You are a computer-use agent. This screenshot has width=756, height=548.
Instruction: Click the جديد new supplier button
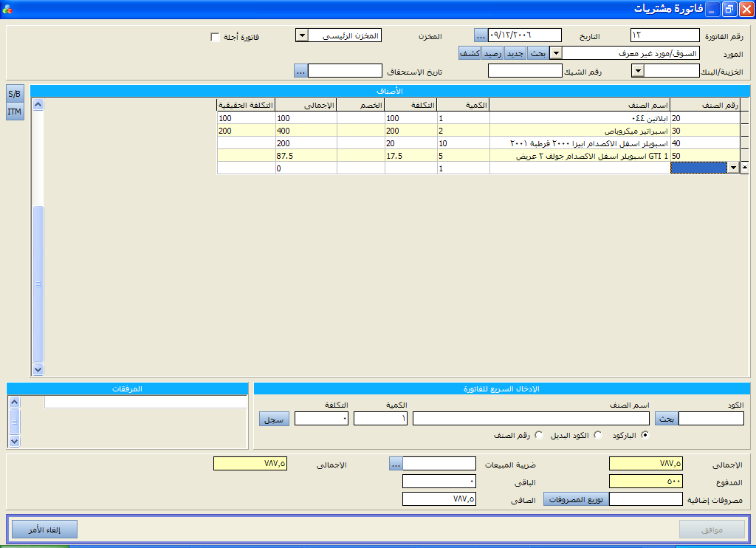(515, 53)
